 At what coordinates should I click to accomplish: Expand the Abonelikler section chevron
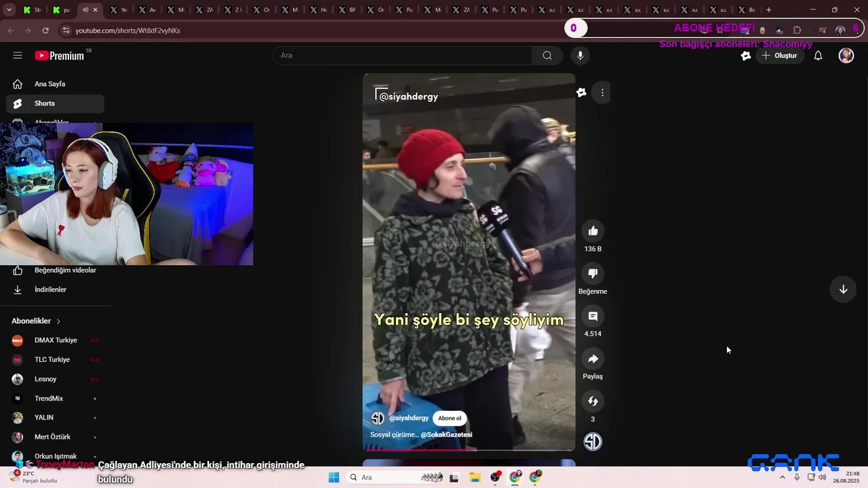pos(58,321)
